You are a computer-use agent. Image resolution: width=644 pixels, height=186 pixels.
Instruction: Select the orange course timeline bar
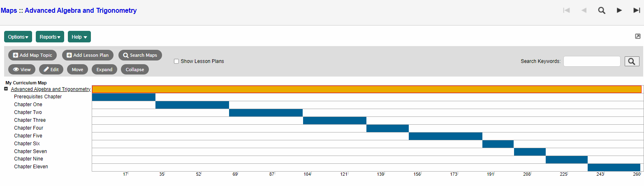click(x=366, y=89)
